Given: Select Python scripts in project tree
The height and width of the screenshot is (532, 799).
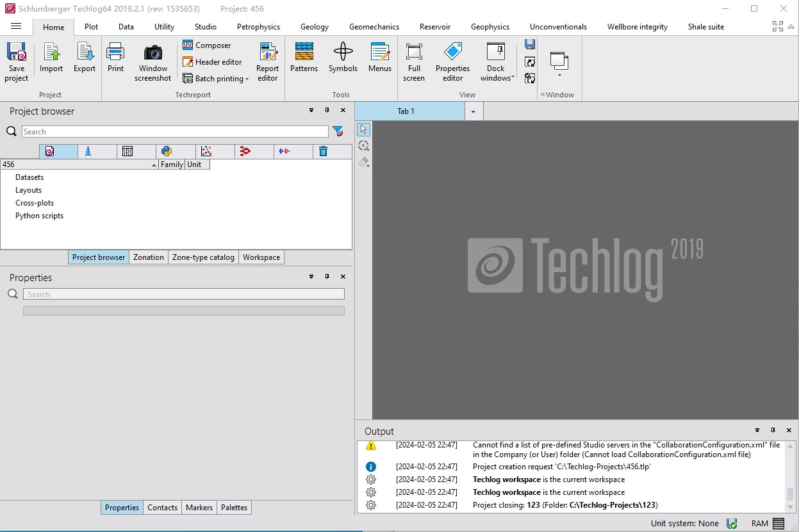Looking at the screenshot, I should 39,216.
